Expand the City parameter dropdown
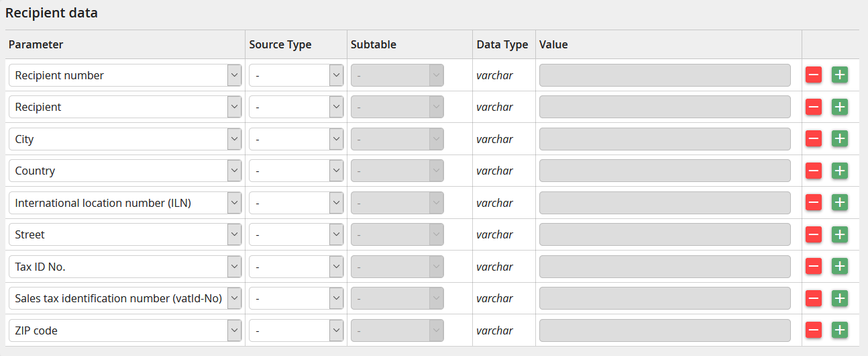Screen dimensions: 868x356 click(x=125, y=139)
